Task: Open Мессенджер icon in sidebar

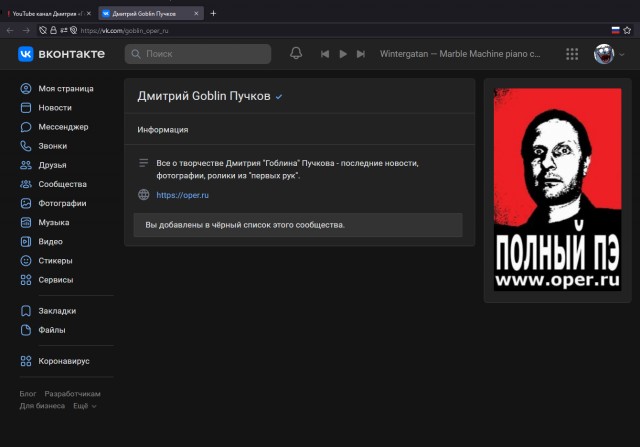Action: coord(26,127)
